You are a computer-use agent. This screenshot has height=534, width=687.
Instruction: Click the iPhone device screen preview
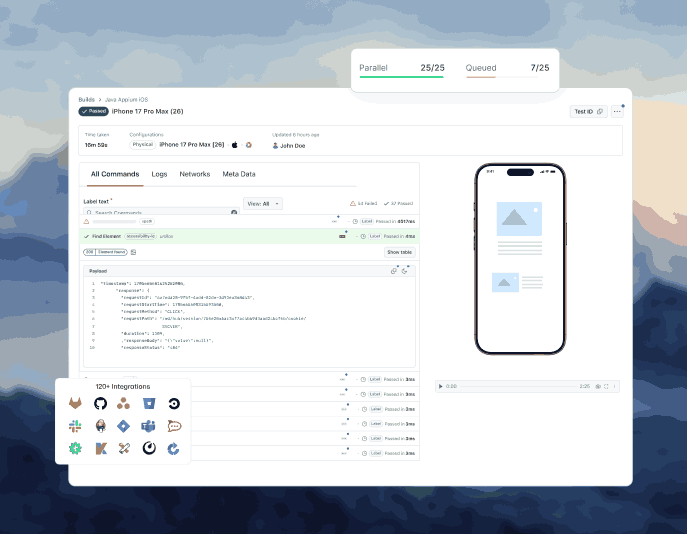pyautogui.click(x=520, y=259)
